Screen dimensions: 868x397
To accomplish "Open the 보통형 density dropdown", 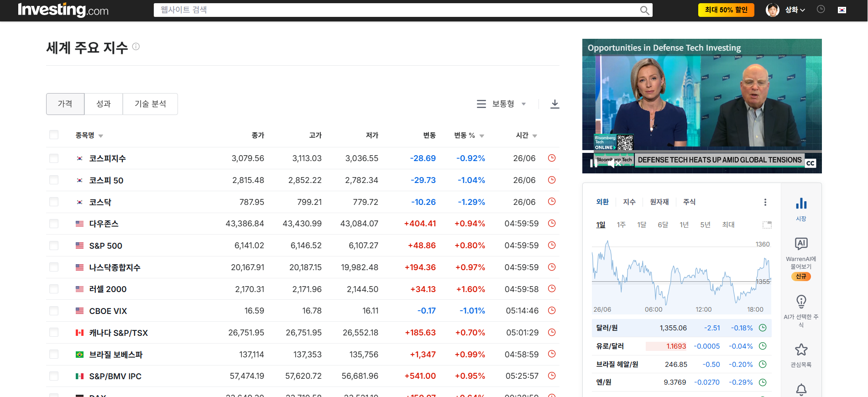I will pos(502,104).
